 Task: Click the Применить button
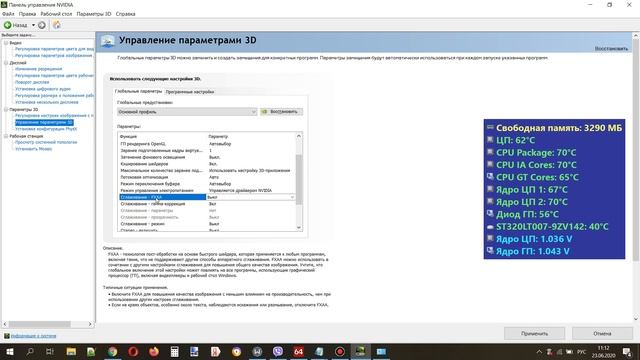tap(534, 333)
